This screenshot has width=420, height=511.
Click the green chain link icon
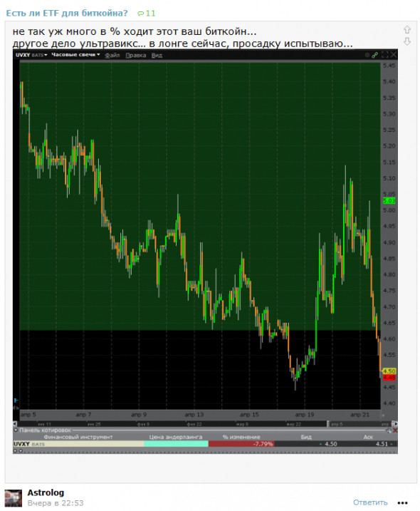click(374, 55)
